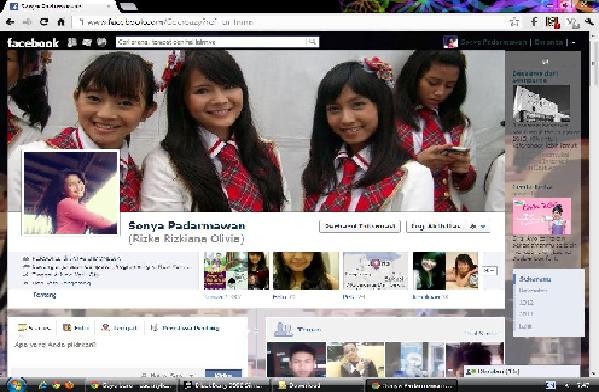The image size is (599, 392).
Task: Open the notifications globe icon
Action: coord(101,42)
